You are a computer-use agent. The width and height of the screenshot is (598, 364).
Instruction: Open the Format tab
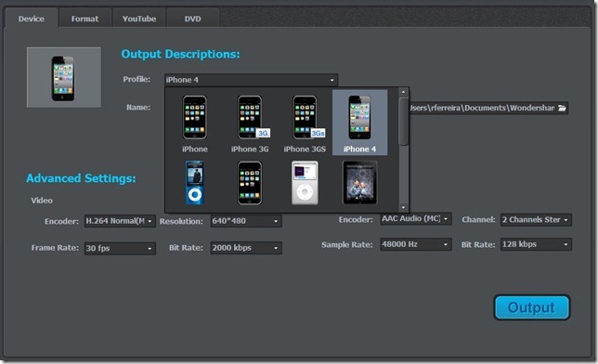pyautogui.click(x=84, y=19)
